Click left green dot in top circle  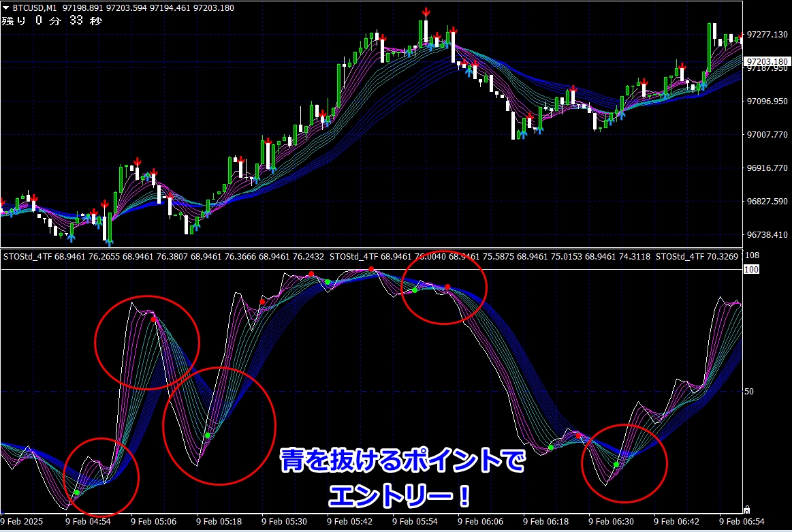click(x=414, y=290)
